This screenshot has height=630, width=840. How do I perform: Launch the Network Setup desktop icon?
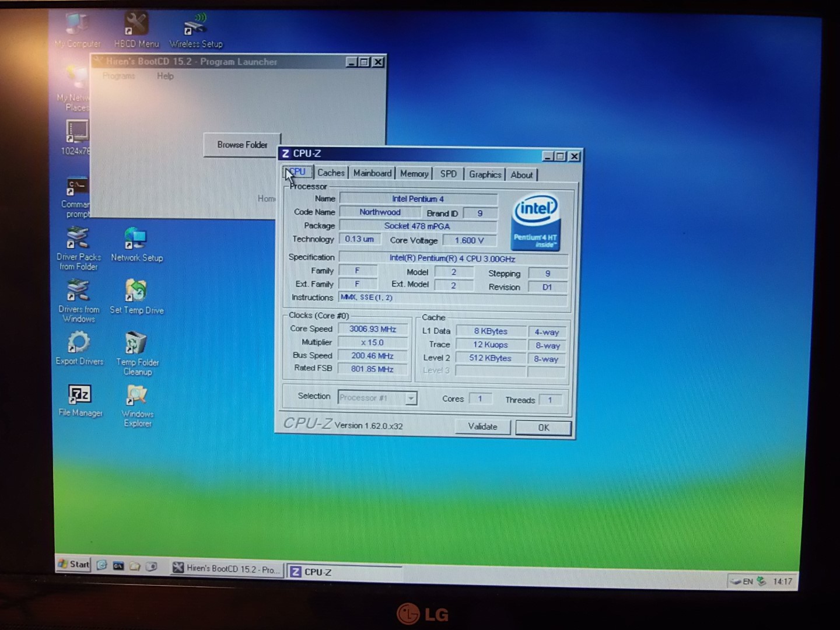coord(136,245)
